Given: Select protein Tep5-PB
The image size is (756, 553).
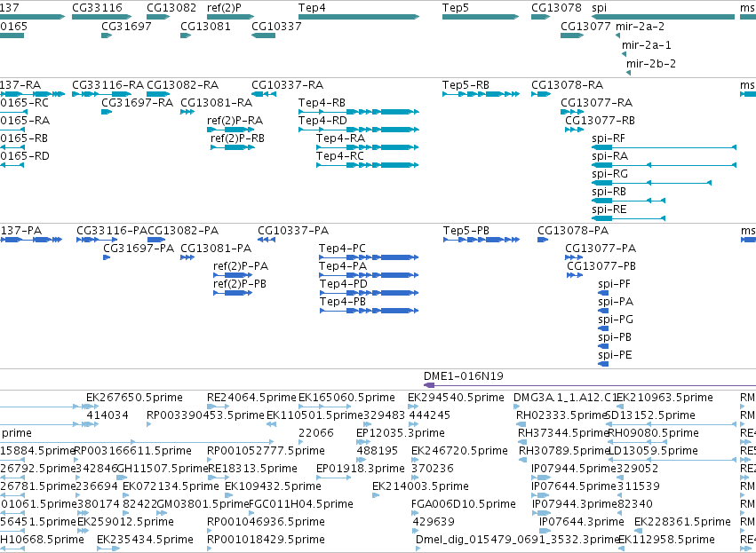Looking at the screenshot, I should [x=481, y=240].
